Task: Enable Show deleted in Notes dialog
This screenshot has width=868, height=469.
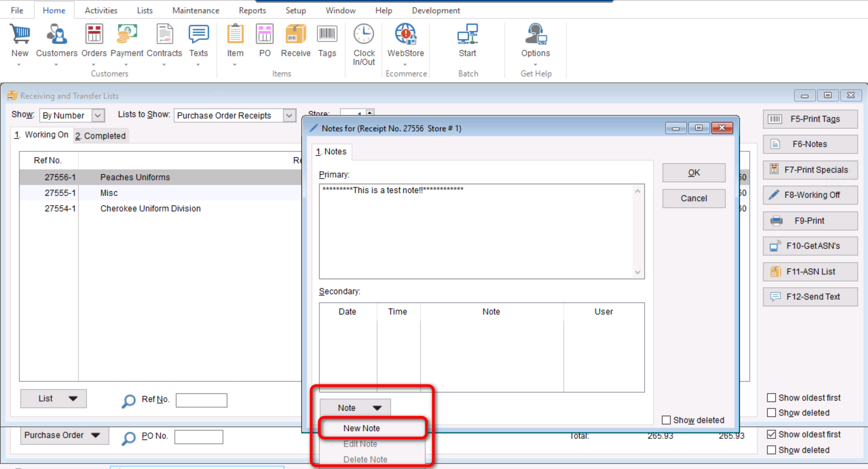Action: pos(666,420)
